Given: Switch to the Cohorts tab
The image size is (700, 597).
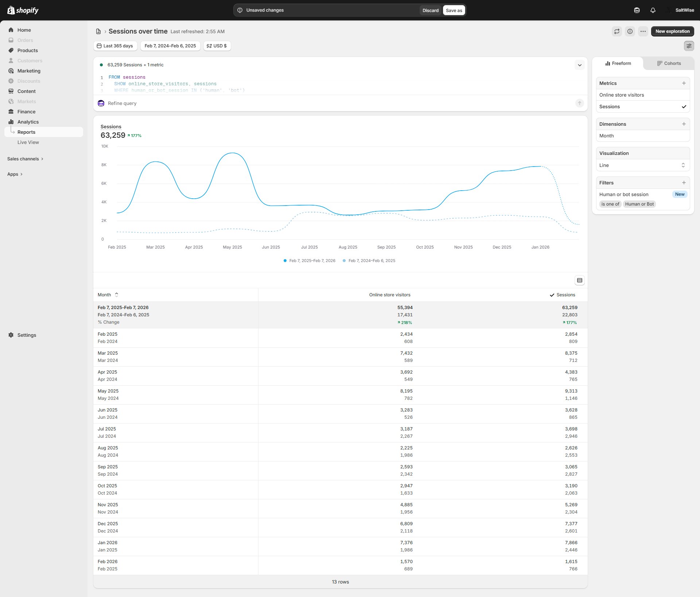Looking at the screenshot, I should [x=669, y=63].
